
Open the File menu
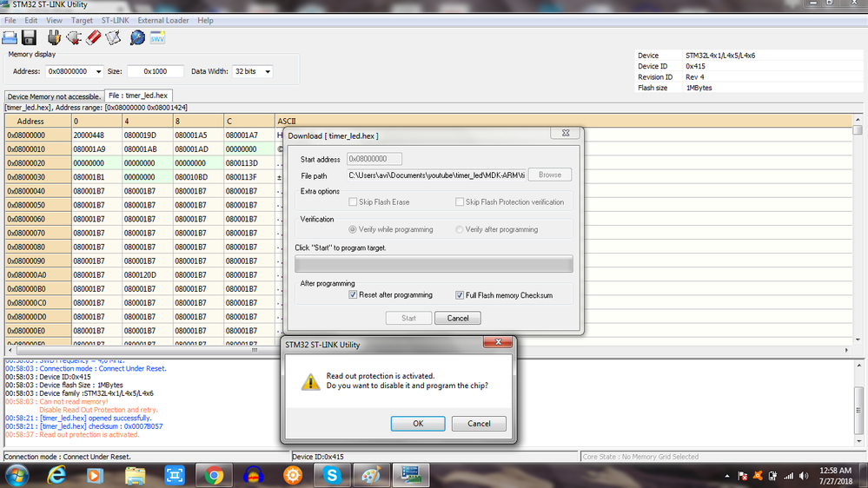click(x=10, y=21)
